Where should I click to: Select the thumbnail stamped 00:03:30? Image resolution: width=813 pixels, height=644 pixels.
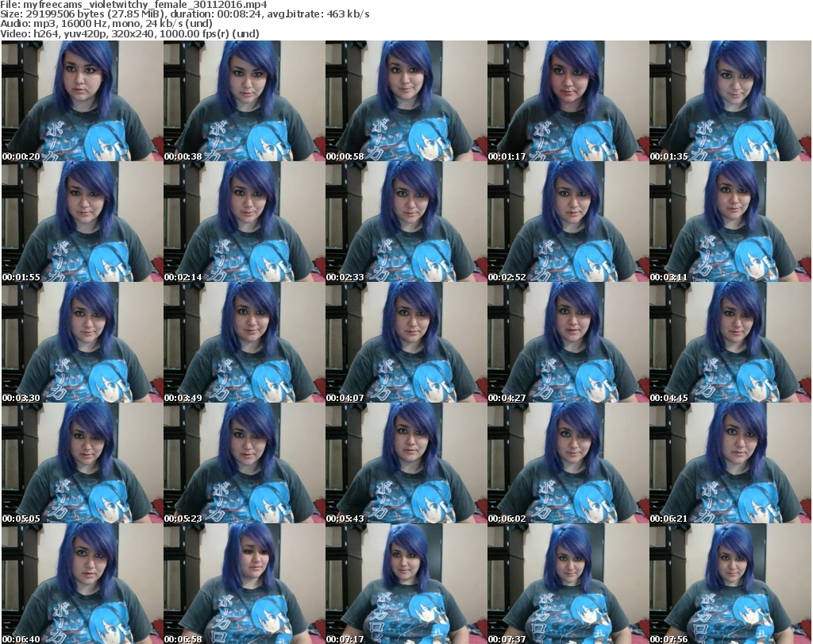coord(82,343)
